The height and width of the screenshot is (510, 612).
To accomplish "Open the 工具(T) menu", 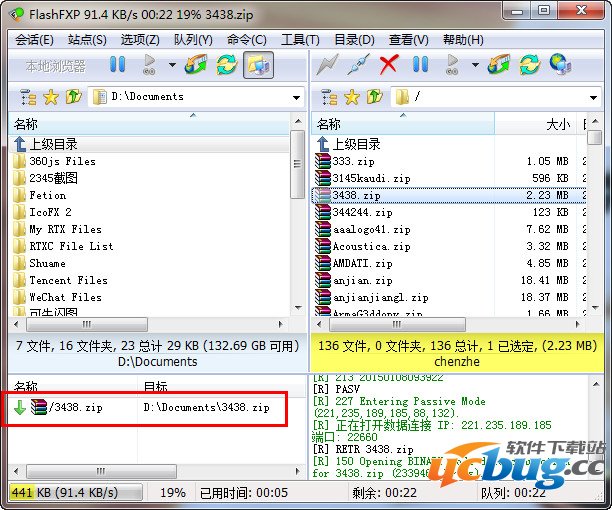I will click(300, 40).
